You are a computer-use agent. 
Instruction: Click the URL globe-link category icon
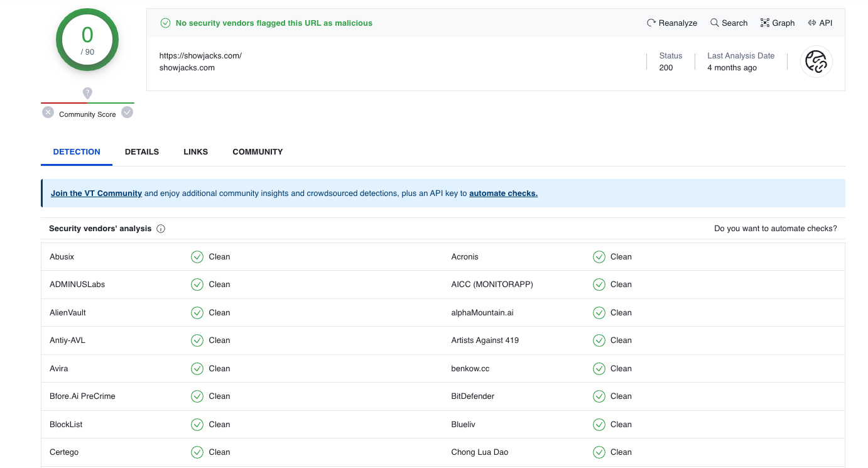tap(816, 62)
